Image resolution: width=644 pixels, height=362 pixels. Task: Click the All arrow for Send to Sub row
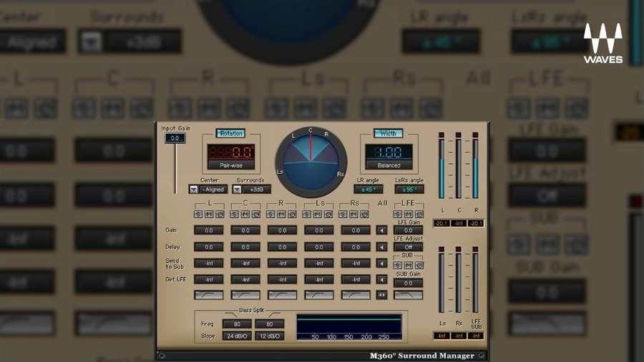click(381, 263)
